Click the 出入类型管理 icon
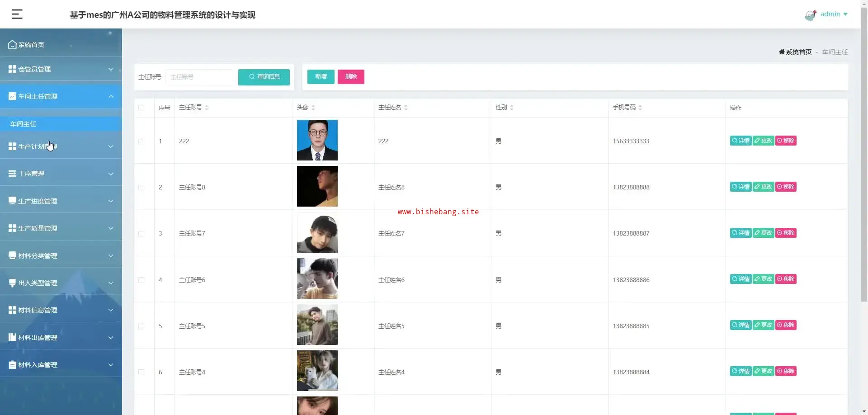 12,283
